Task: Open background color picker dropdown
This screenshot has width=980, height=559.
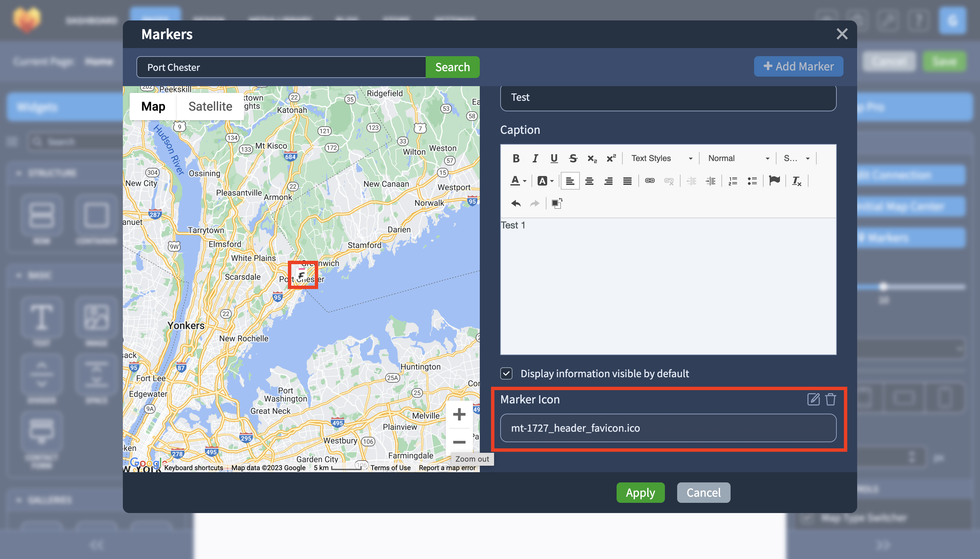Action: click(x=546, y=181)
